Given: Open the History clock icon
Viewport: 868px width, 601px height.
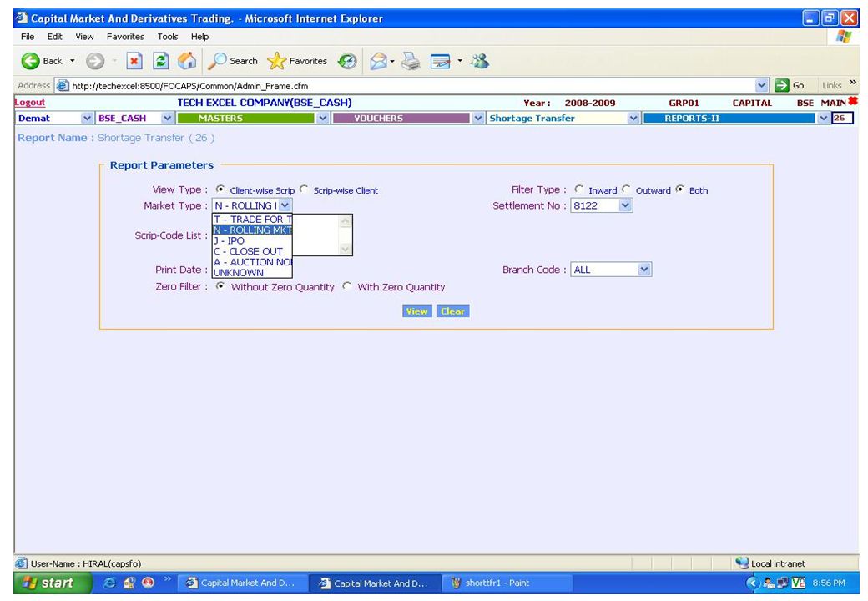Looking at the screenshot, I should [x=347, y=61].
